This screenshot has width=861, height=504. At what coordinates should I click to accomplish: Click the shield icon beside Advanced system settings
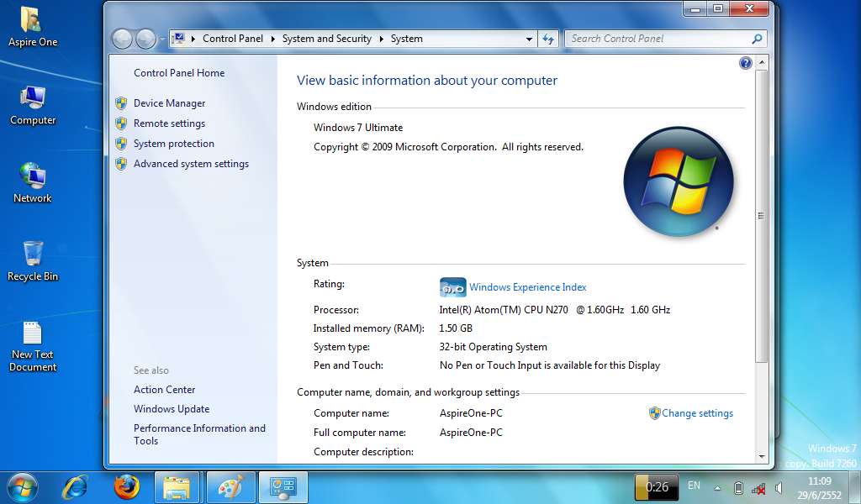(x=121, y=164)
